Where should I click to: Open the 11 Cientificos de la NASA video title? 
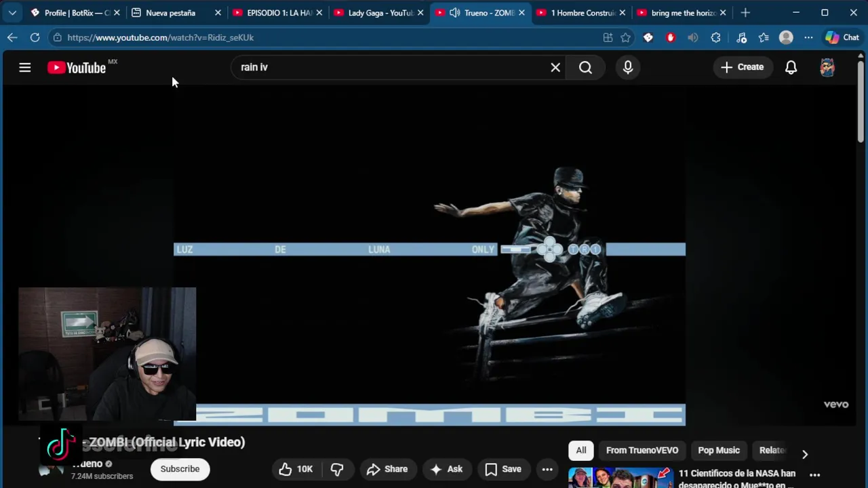click(x=737, y=479)
